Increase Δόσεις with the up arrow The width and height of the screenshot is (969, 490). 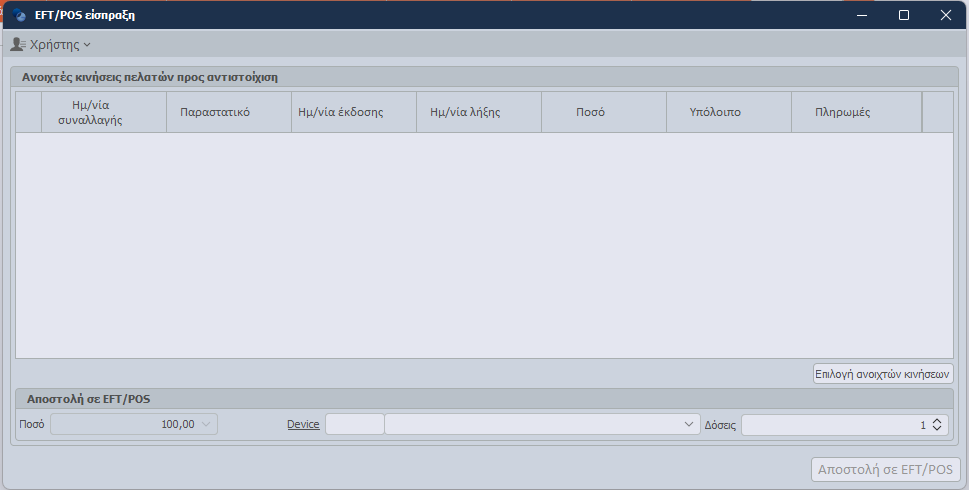click(x=936, y=420)
